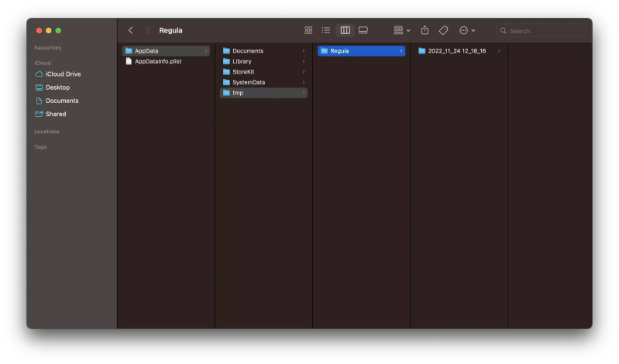The height and width of the screenshot is (364, 619).
Task: Click the Library folder icon
Action: pos(226,61)
